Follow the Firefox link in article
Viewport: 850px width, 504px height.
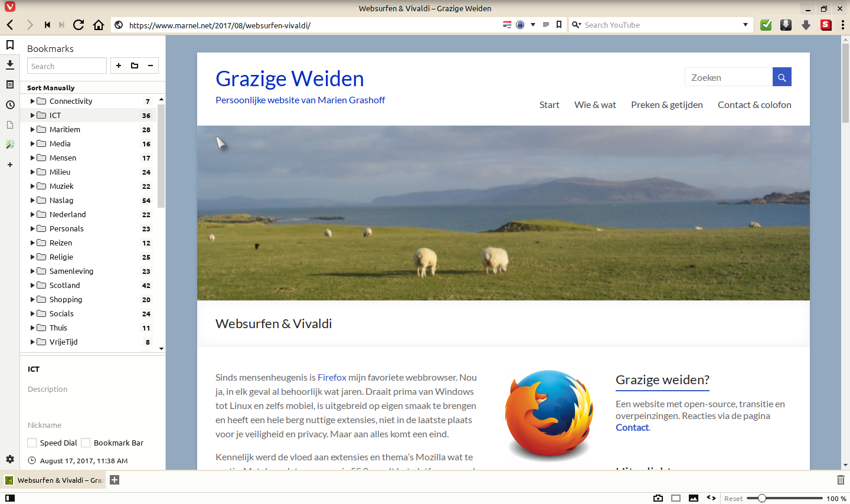(x=332, y=377)
